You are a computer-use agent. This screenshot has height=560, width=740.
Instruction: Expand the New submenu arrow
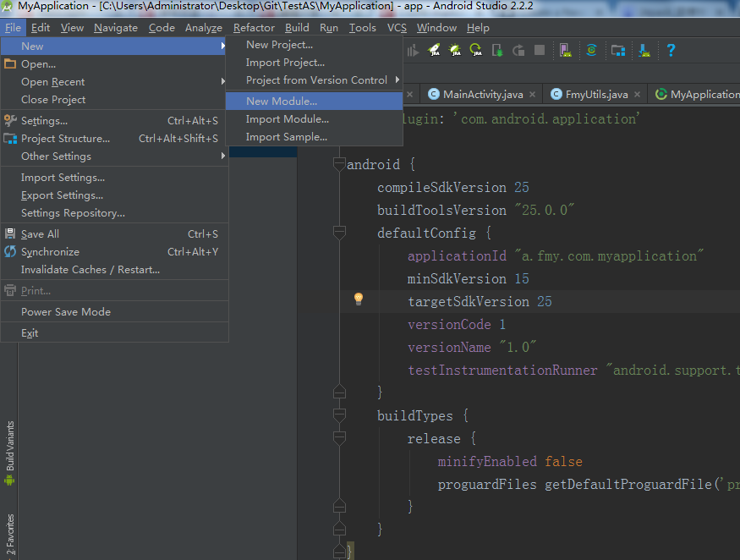222,46
